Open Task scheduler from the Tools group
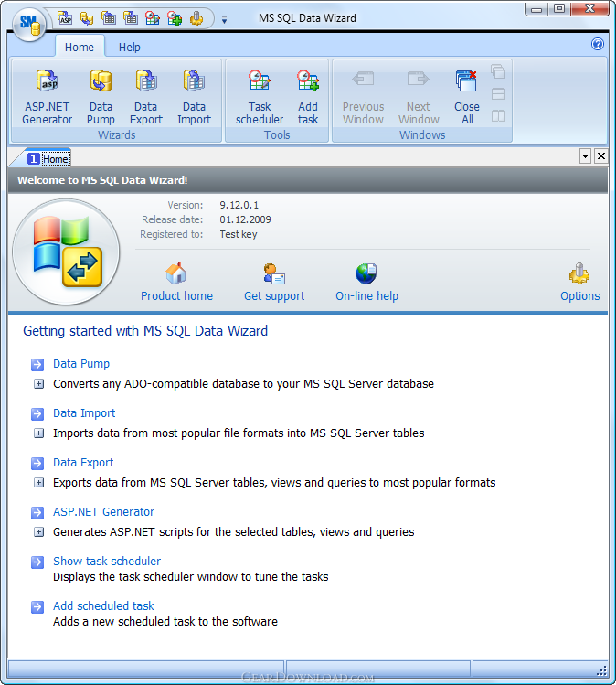This screenshot has height=685, width=616. click(x=260, y=97)
